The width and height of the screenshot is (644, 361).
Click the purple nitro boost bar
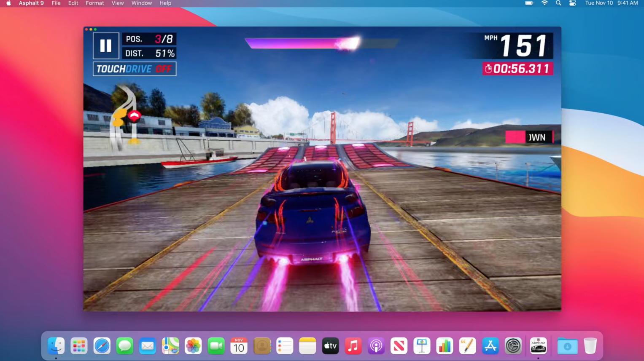[x=322, y=43]
